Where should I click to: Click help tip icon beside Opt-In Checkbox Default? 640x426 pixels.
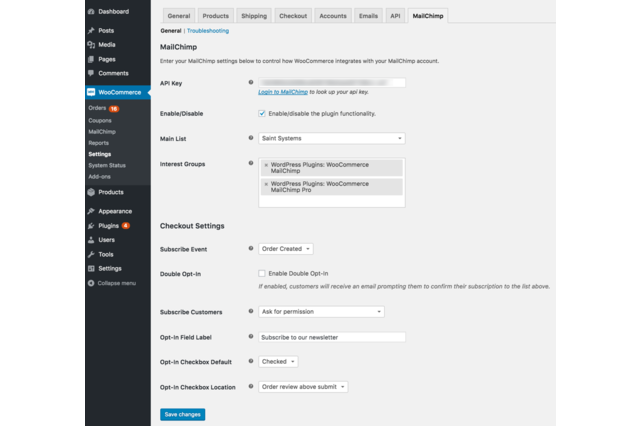click(251, 361)
